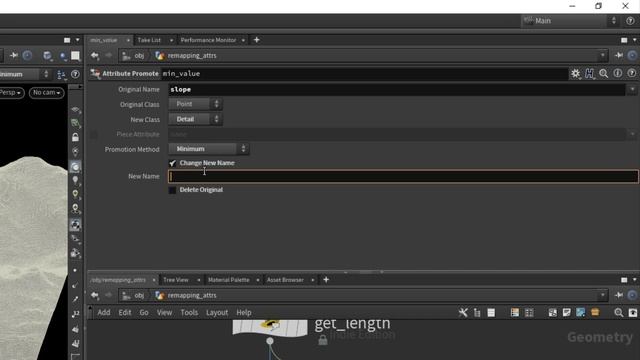The height and width of the screenshot is (360, 640).
Task: Click the link circle in parameter pane path bar
Action: 632,56
